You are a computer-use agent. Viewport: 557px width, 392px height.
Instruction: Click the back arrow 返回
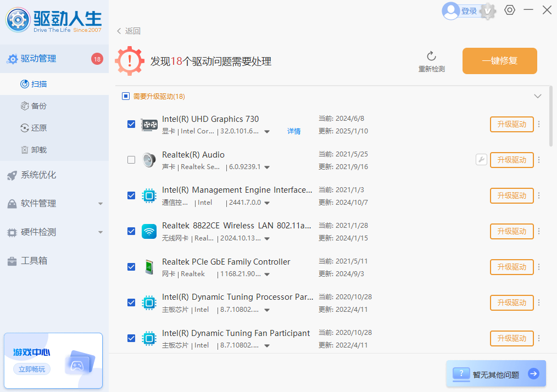129,31
